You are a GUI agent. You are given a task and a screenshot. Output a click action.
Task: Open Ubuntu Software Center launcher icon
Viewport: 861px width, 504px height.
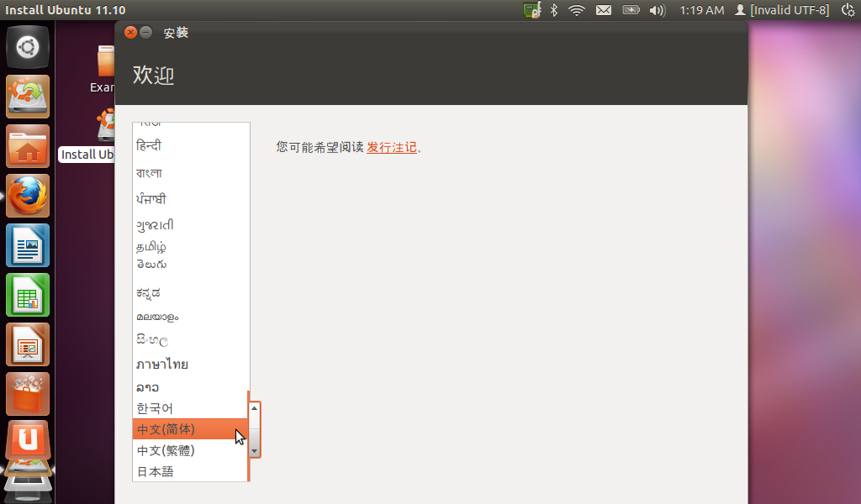pos(28,394)
